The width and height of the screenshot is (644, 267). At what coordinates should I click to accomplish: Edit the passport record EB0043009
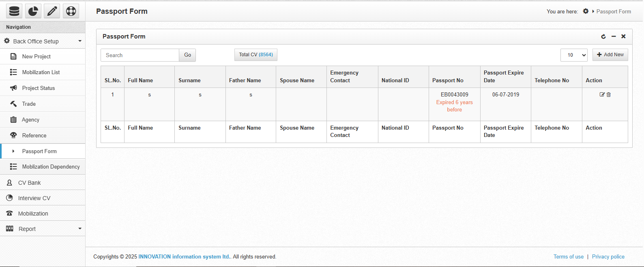pos(602,94)
